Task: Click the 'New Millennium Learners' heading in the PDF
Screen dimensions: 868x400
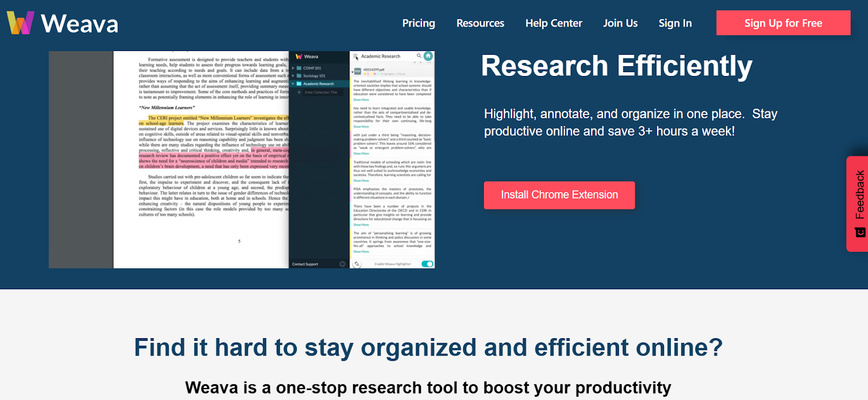Action: (x=167, y=107)
